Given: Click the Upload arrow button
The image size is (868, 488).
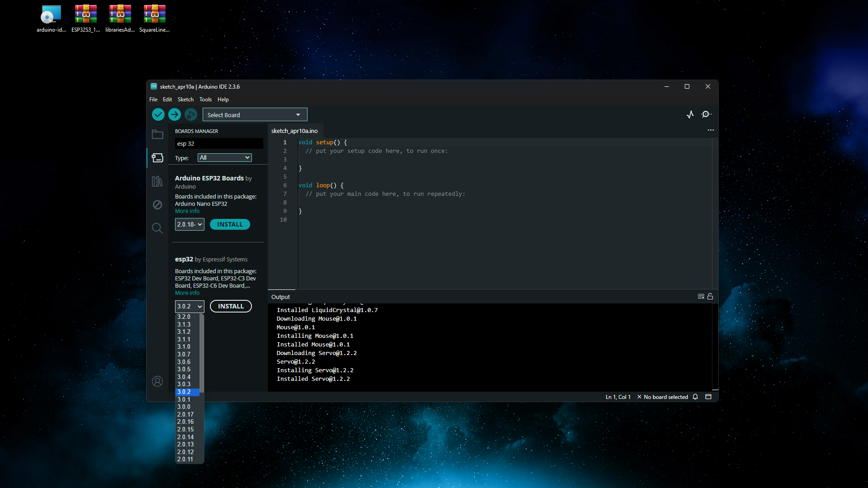Looking at the screenshot, I should (175, 115).
